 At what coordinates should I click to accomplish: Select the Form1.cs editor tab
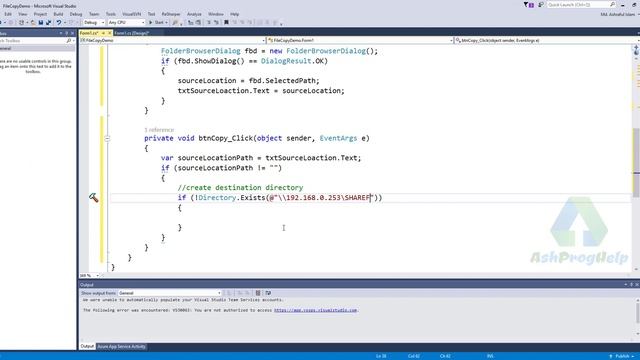tap(89, 33)
